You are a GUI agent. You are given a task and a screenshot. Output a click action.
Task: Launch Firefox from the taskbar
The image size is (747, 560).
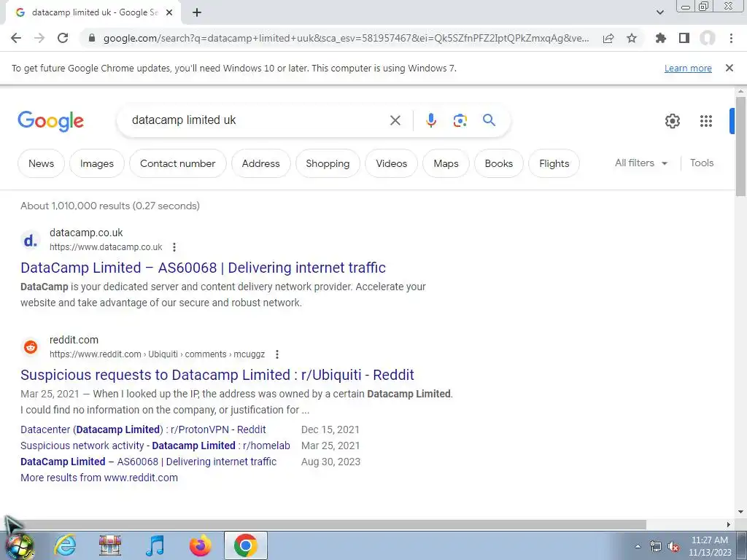[x=200, y=545]
